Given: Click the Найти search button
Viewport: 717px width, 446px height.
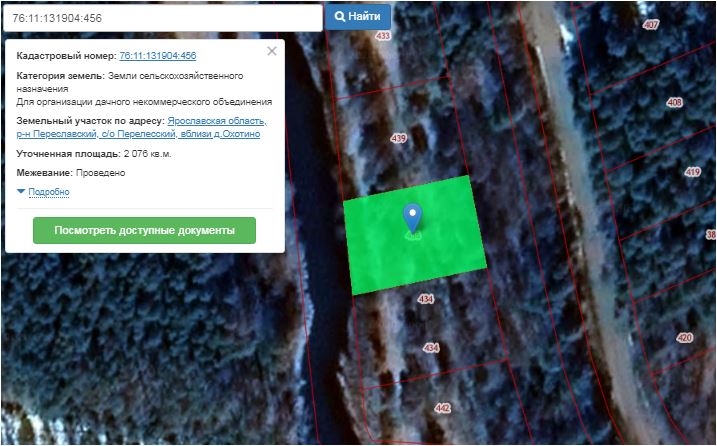Looking at the screenshot, I should pos(358,17).
